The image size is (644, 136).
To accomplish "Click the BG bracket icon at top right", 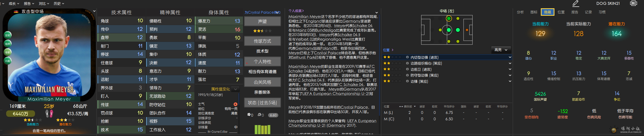I will pyautogui.click(x=633, y=3).
